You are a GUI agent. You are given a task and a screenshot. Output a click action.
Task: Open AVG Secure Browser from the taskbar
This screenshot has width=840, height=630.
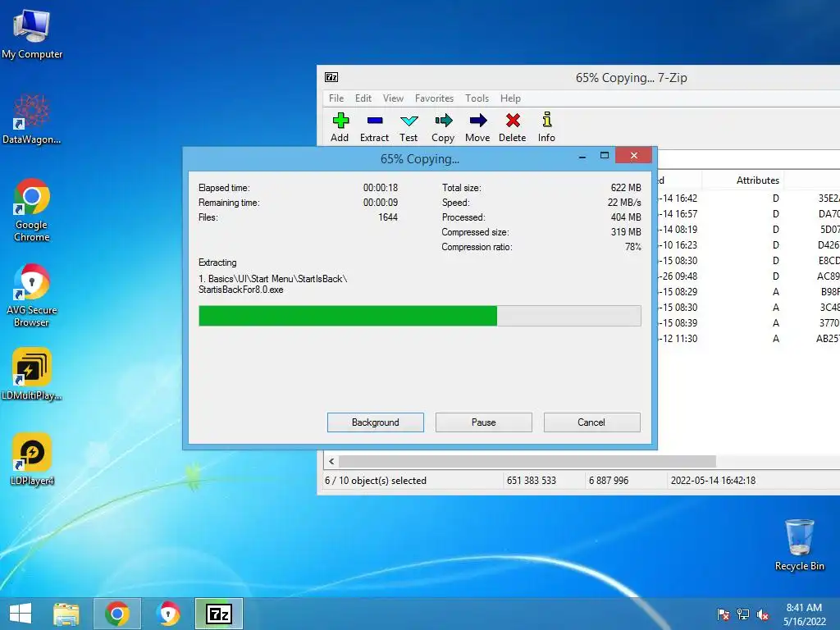coord(168,614)
